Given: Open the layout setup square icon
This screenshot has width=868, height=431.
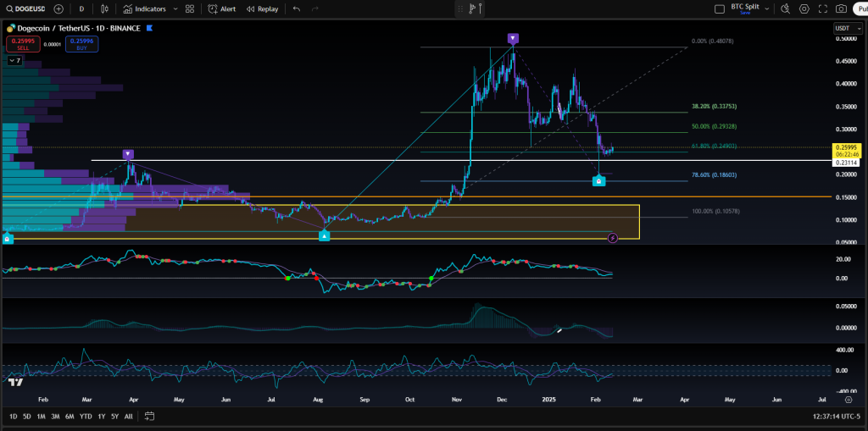Looking at the screenshot, I should [x=720, y=8].
